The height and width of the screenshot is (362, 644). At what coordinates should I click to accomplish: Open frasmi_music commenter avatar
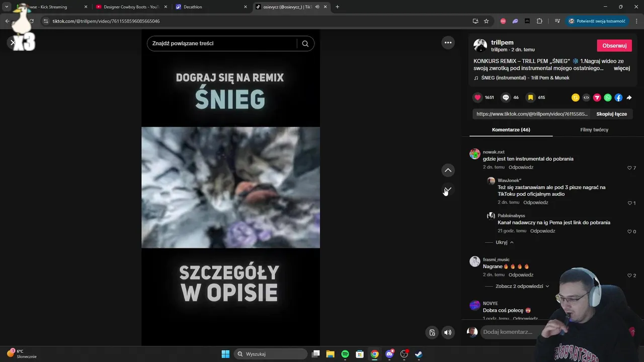point(475,261)
